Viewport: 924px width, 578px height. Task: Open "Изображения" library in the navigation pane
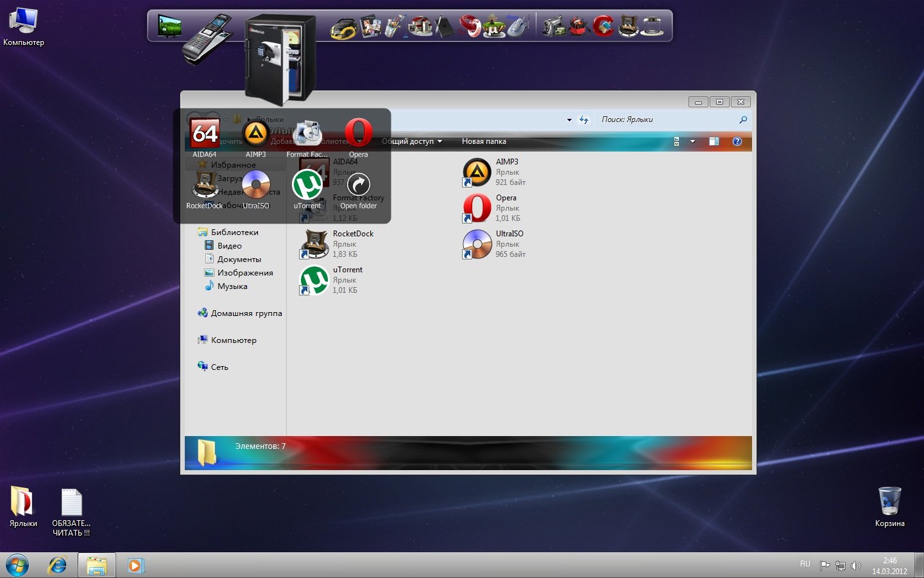(x=239, y=273)
